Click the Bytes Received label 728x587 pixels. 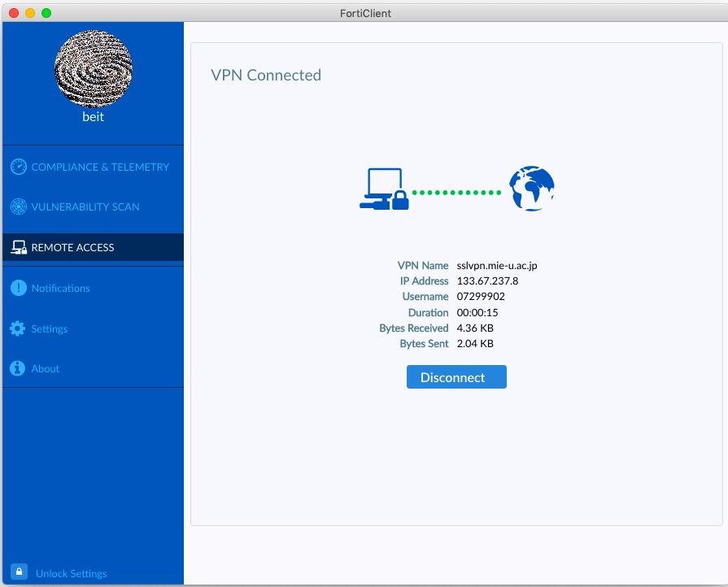pos(414,328)
